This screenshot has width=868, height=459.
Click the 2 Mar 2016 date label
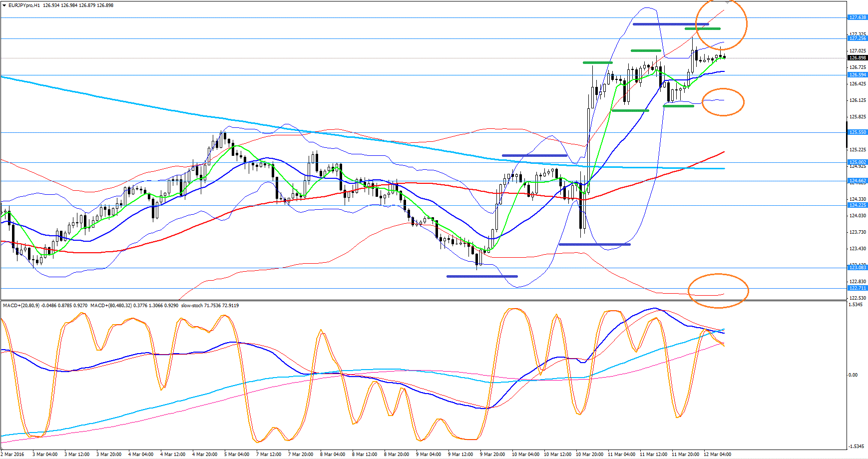click(12, 455)
